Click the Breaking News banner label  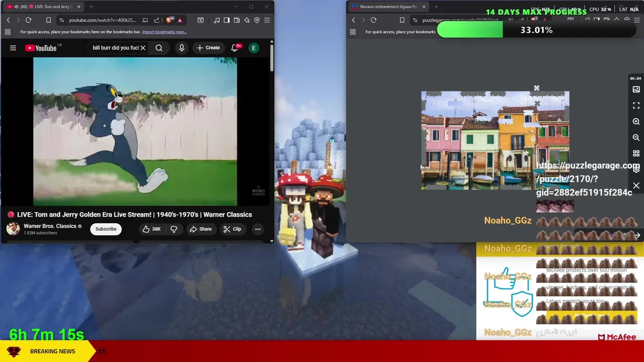(x=52, y=351)
